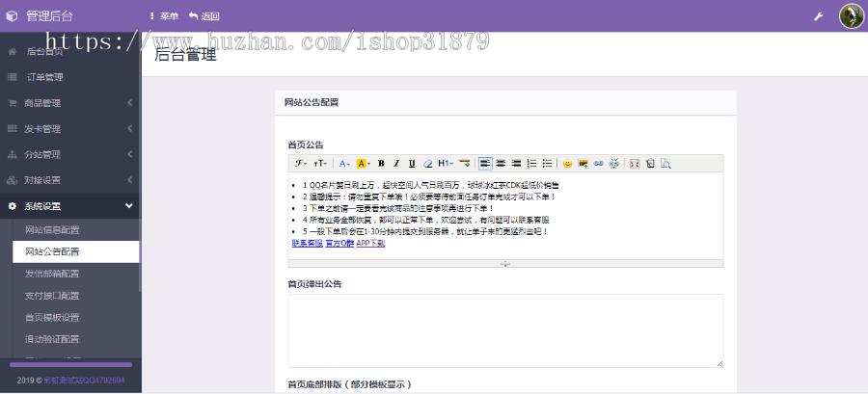This screenshot has height=394, width=868.
Task: Open the font family dropdown in editor
Action: pos(301,164)
